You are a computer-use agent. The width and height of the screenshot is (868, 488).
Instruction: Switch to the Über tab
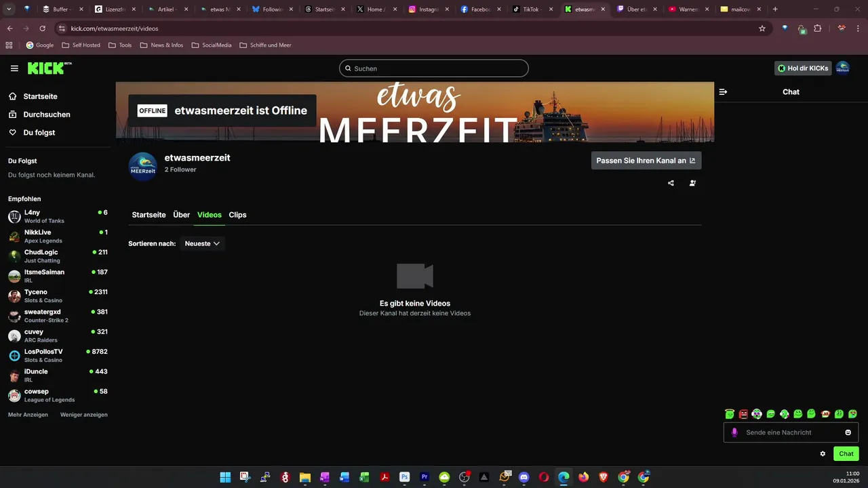coord(181,215)
